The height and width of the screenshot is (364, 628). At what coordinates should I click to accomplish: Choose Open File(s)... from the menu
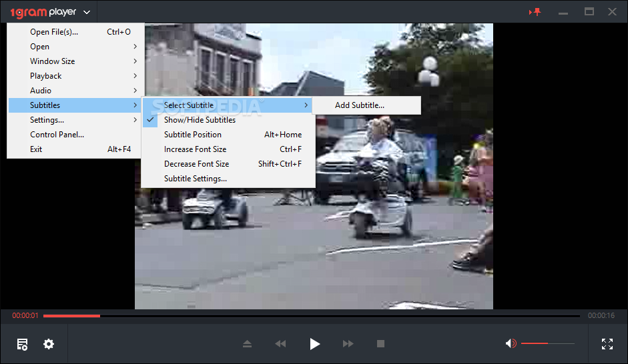pos(74,32)
